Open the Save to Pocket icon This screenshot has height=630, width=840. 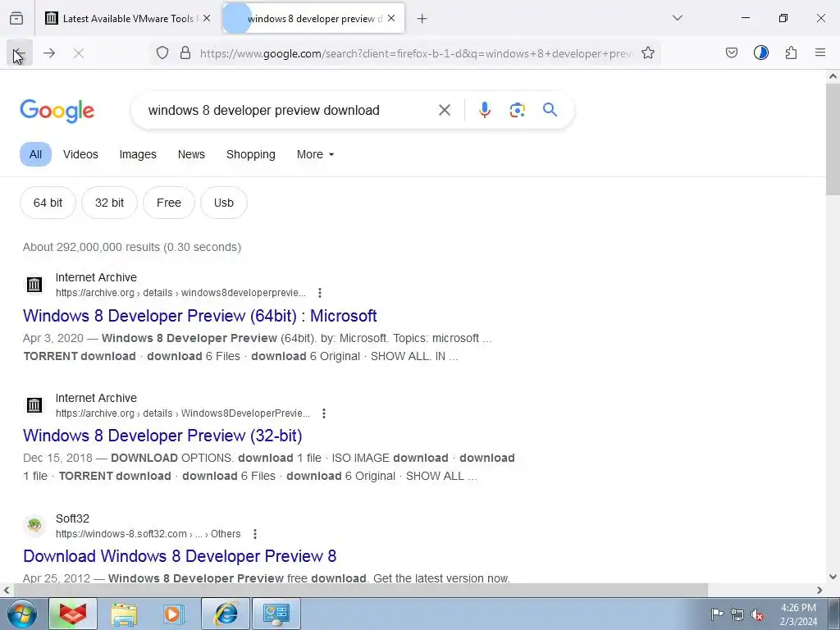tap(731, 52)
